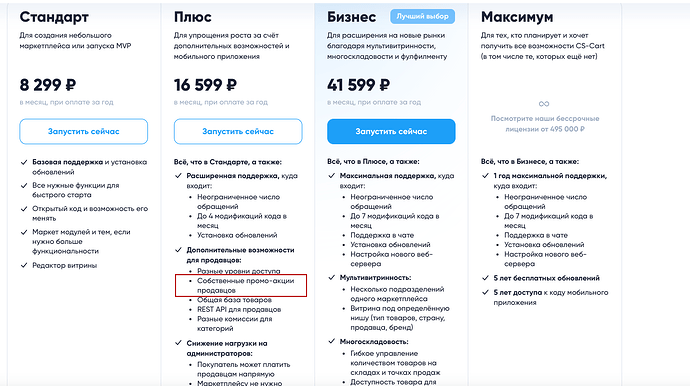Click checkmark next to Базовая поддержка

point(24,162)
